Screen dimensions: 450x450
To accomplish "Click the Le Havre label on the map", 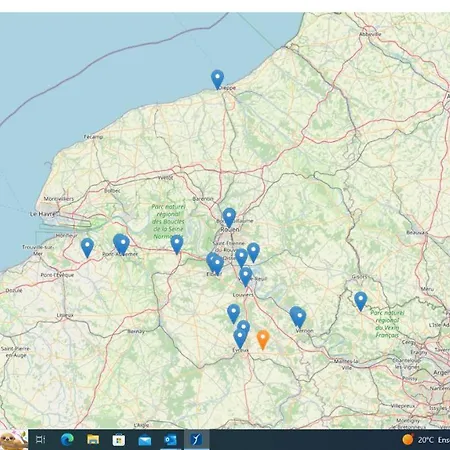I will point(42,214).
